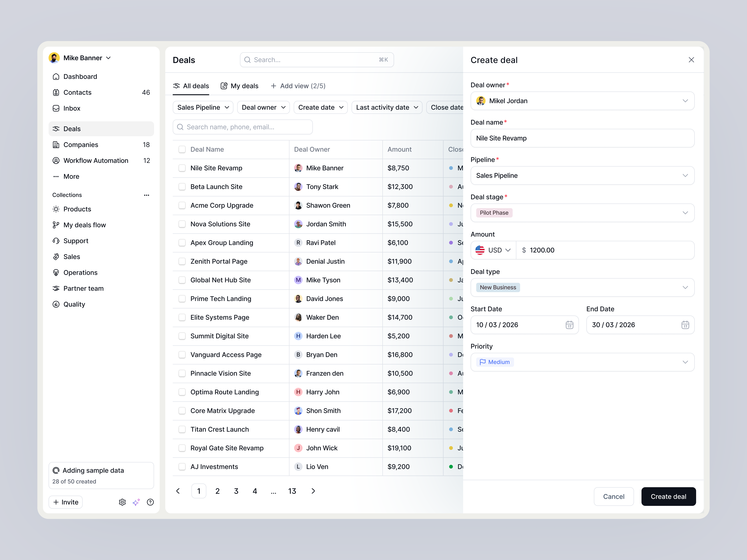Image resolution: width=747 pixels, height=560 pixels.
Task: Click the Start Date calendar icon
Action: (569, 325)
